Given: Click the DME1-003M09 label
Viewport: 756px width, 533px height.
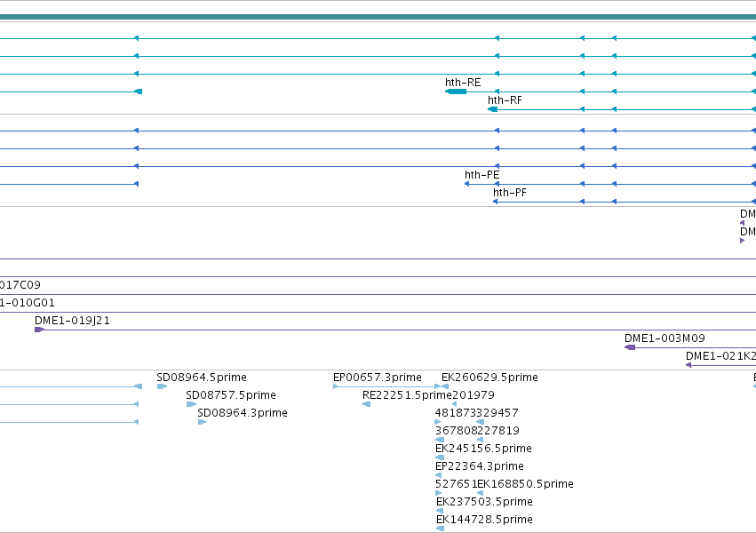Looking at the screenshot, I should [x=664, y=338].
